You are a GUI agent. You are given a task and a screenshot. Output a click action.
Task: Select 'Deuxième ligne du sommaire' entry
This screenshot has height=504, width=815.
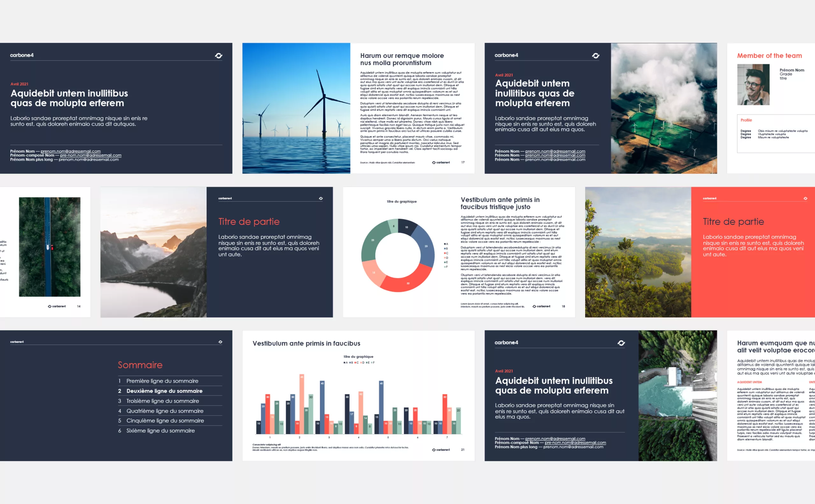click(x=164, y=391)
